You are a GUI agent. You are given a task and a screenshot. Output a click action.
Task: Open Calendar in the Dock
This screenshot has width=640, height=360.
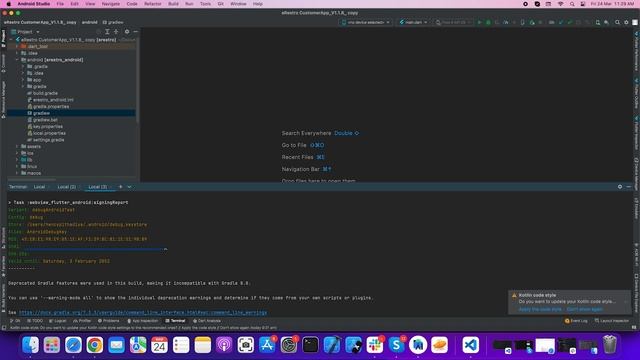tap(159, 345)
